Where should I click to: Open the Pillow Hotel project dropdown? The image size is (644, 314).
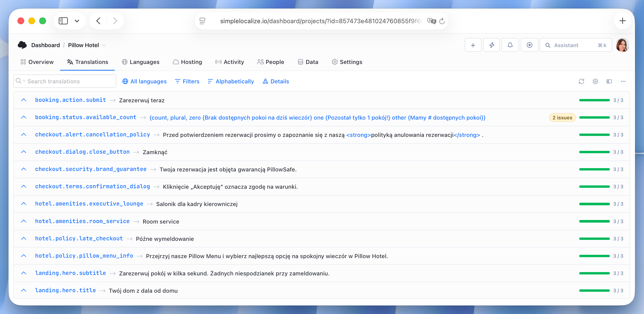pyautogui.click(x=104, y=45)
